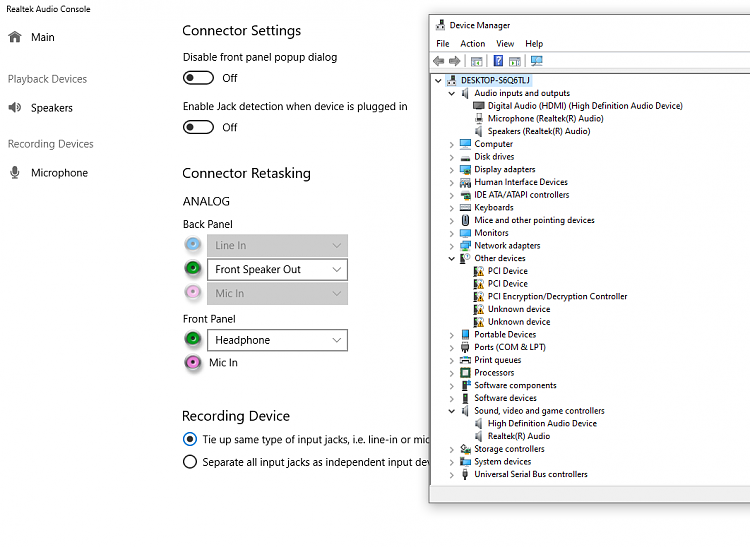Click the pink back panel Mic In jack

coord(193,292)
